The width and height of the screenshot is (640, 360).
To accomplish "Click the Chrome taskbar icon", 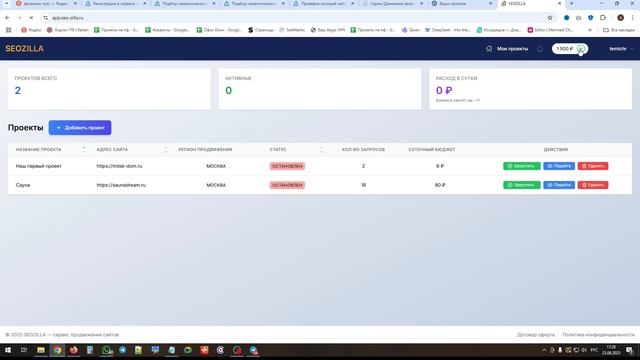I will click(x=57, y=350).
